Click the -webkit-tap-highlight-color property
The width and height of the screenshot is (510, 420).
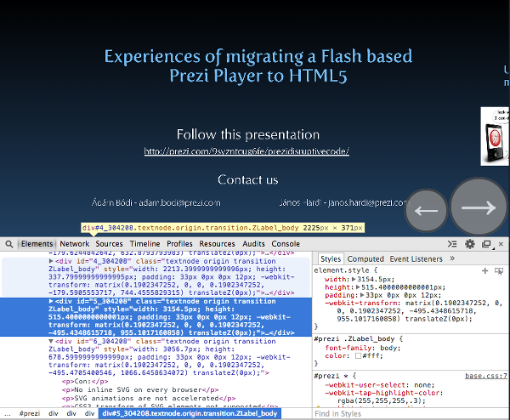point(384,393)
